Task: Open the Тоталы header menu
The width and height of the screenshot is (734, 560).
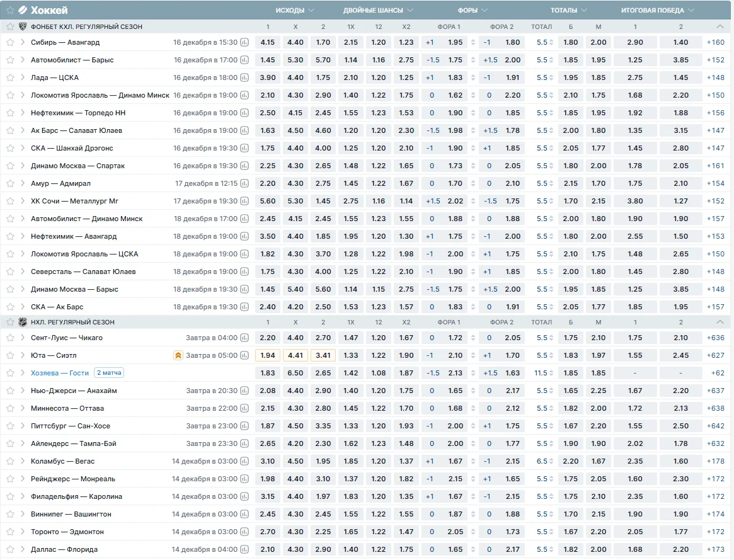Action: [583, 10]
